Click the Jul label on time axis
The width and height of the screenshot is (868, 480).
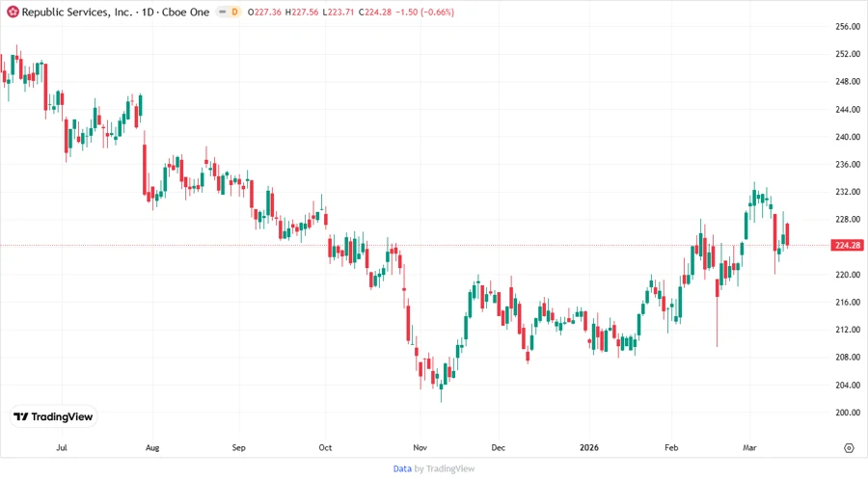click(62, 447)
